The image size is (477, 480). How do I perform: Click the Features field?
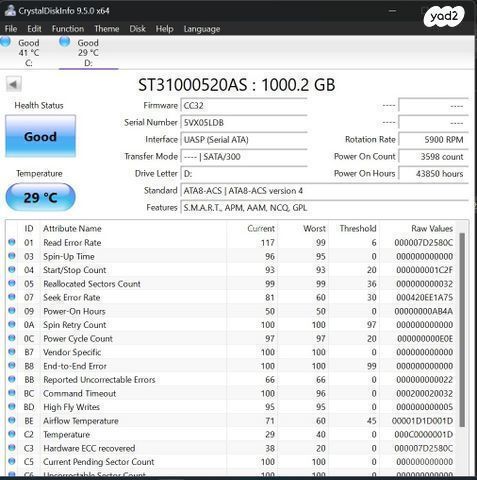coord(324,208)
